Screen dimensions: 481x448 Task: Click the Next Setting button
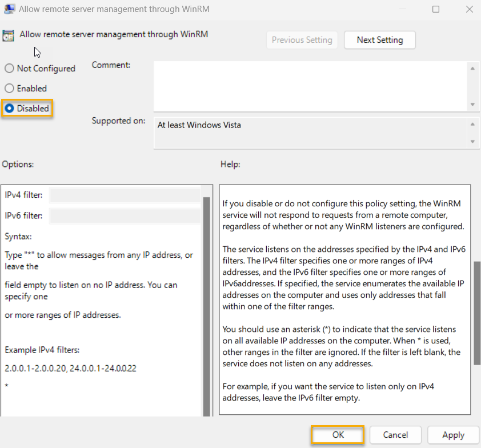point(379,40)
